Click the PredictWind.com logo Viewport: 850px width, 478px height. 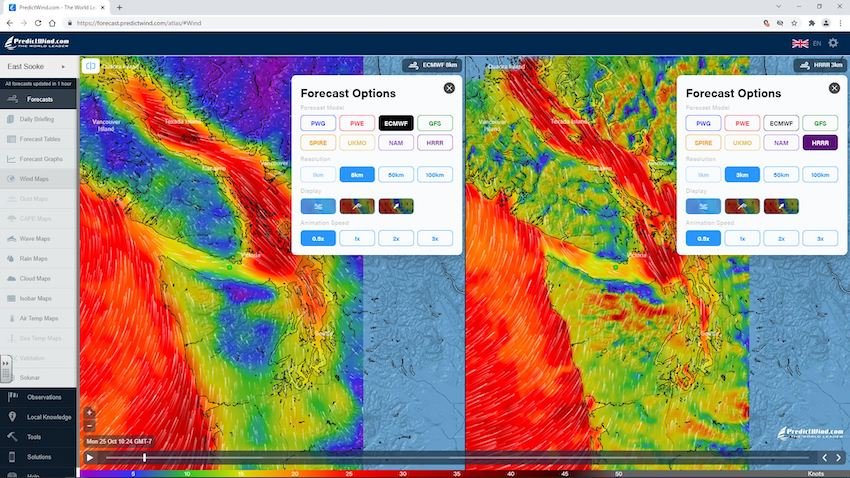click(37, 43)
